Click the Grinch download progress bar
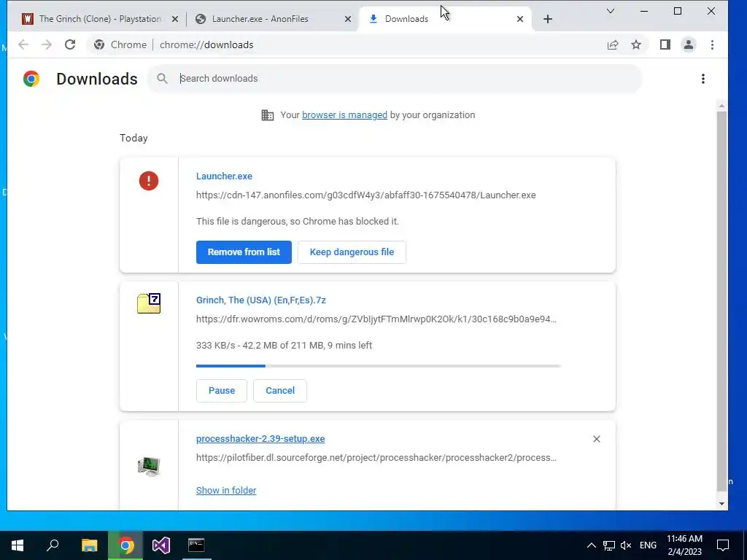 (379, 366)
